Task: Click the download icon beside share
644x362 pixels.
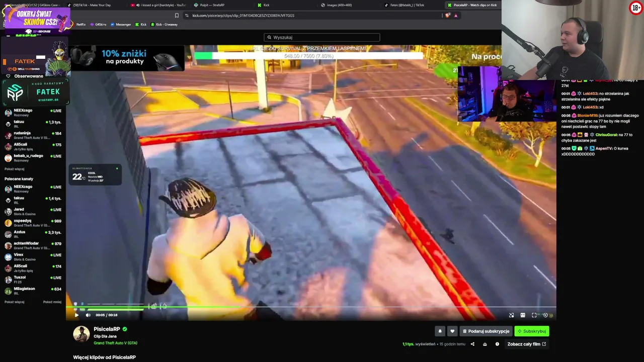Action: [485, 344]
